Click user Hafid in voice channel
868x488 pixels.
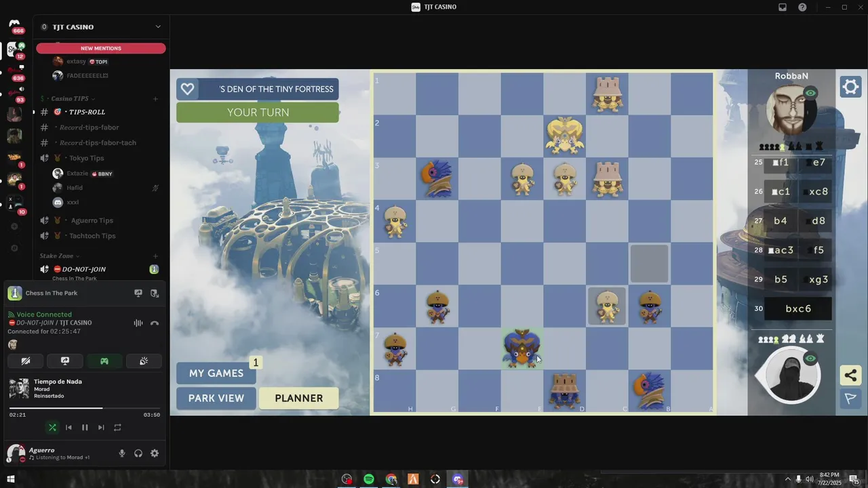(75, 188)
